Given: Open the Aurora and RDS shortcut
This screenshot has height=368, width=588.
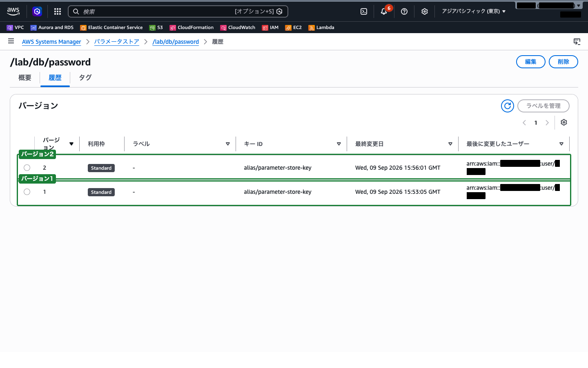Looking at the screenshot, I should [x=52, y=27].
